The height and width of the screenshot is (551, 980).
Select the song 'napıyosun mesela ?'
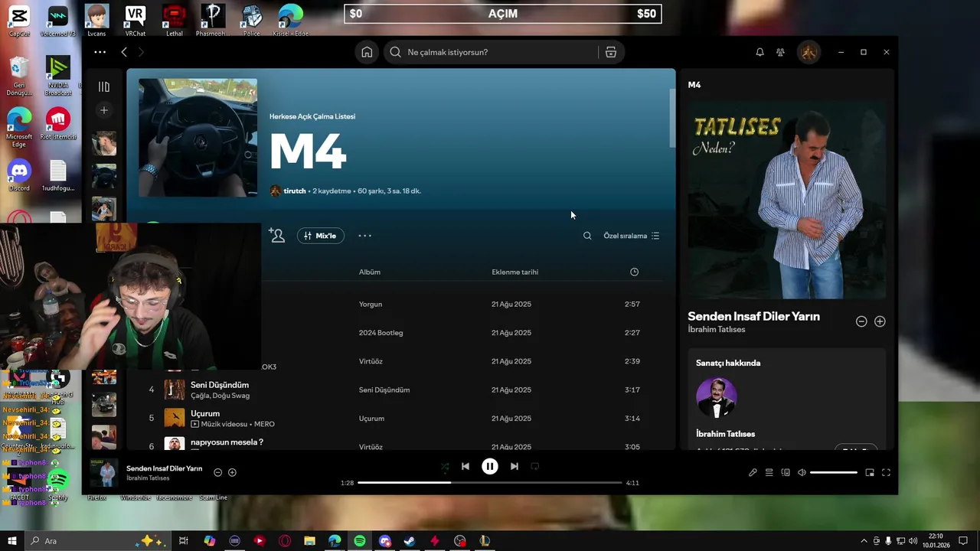[x=227, y=442]
